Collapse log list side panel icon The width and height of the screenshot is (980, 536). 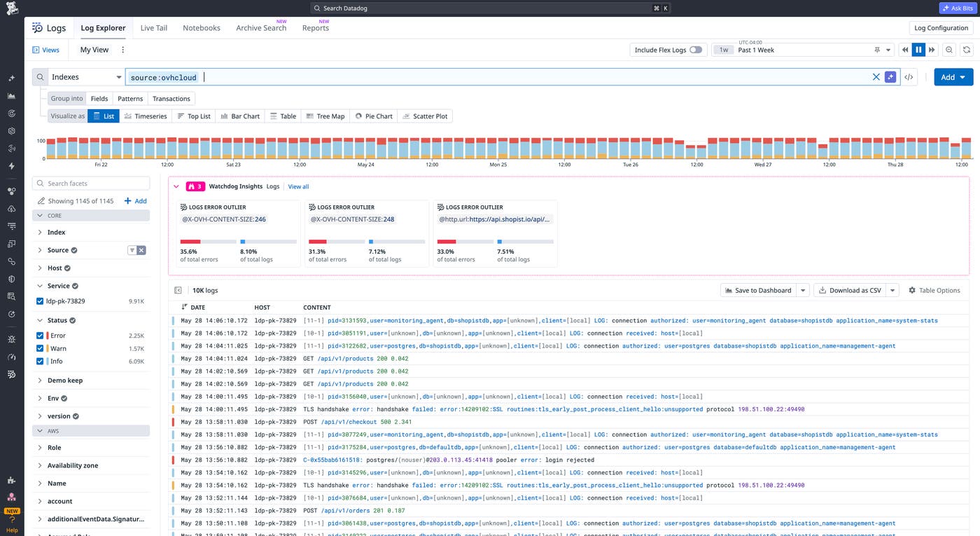[x=178, y=290]
